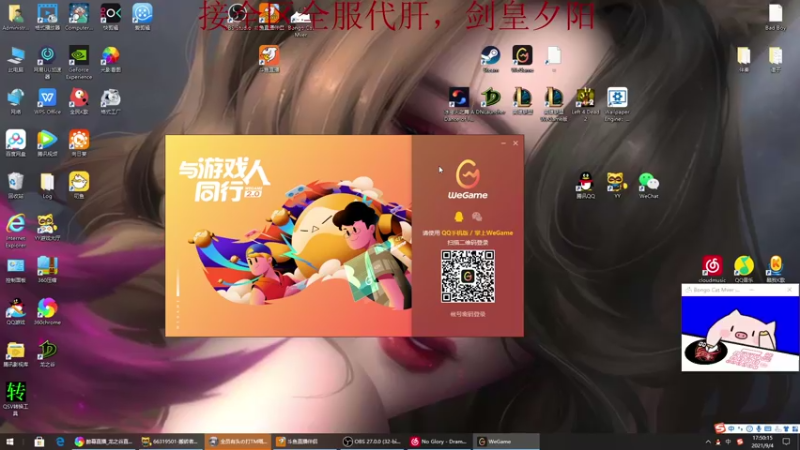Open 腾讯影视库 folder shortcut
This screenshot has height=450, width=800.
coord(15,354)
